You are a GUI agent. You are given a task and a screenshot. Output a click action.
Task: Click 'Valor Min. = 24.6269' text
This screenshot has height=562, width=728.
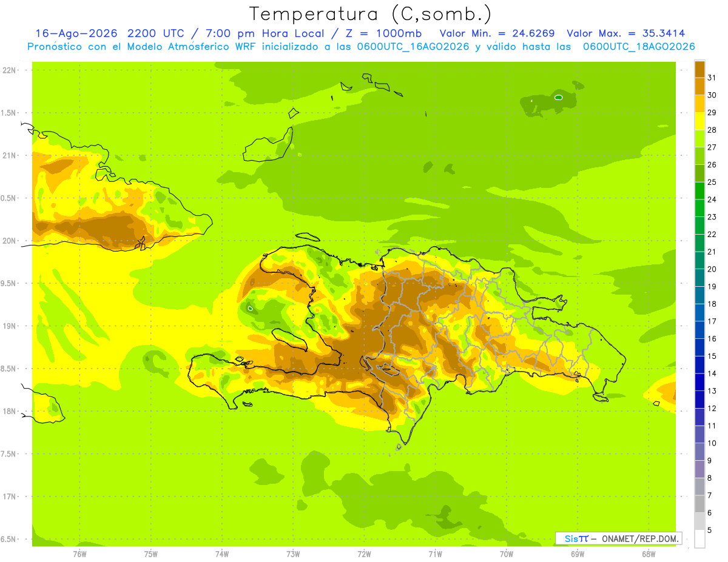tap(497, 33)
